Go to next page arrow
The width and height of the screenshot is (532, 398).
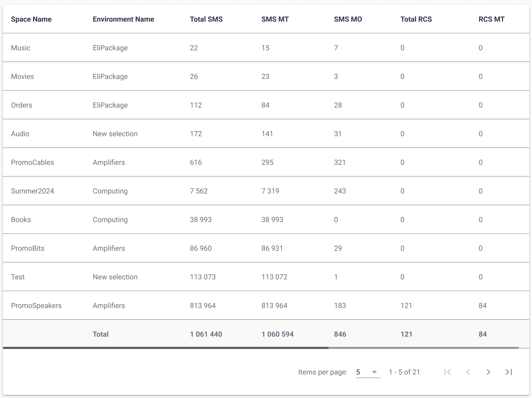click(x=488, y=372)
